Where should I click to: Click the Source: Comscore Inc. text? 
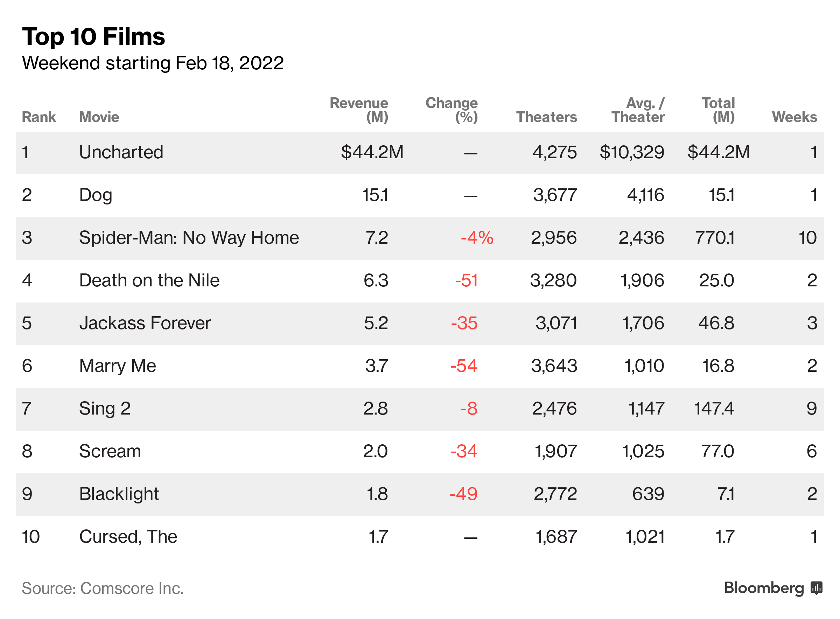102,588
